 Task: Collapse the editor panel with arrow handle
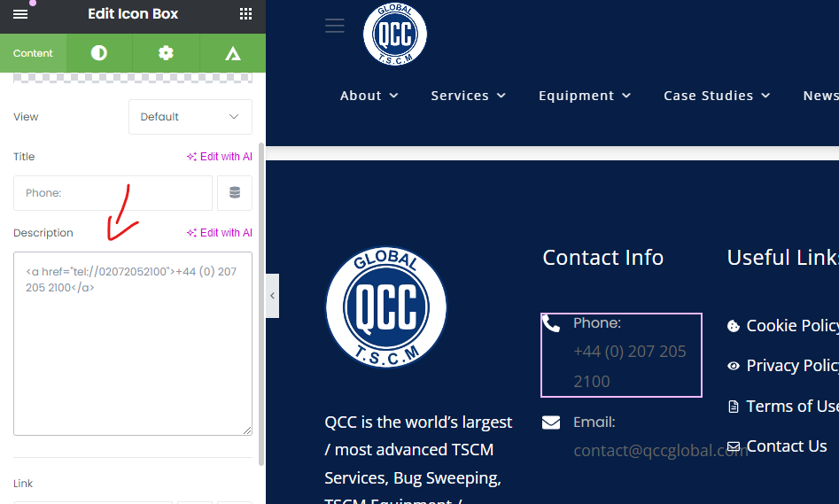(272, 295)
